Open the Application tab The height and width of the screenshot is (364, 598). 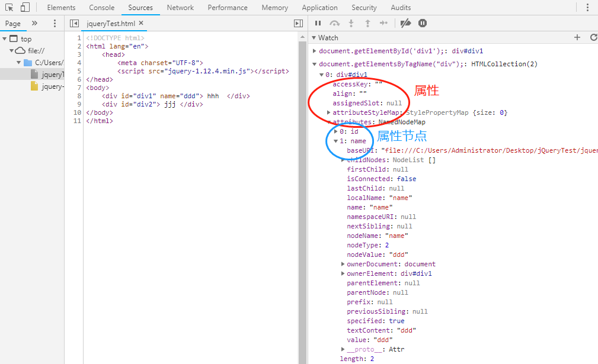[319, 8]
